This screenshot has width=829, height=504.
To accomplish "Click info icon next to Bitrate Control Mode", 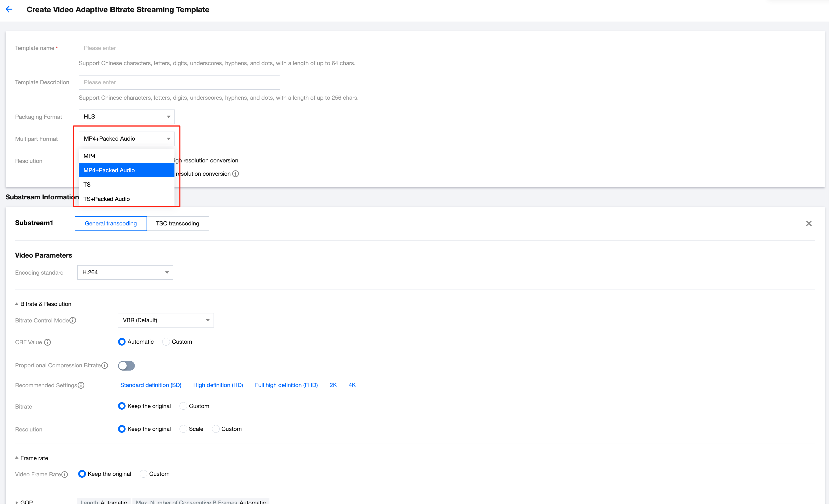I will 73,320.
